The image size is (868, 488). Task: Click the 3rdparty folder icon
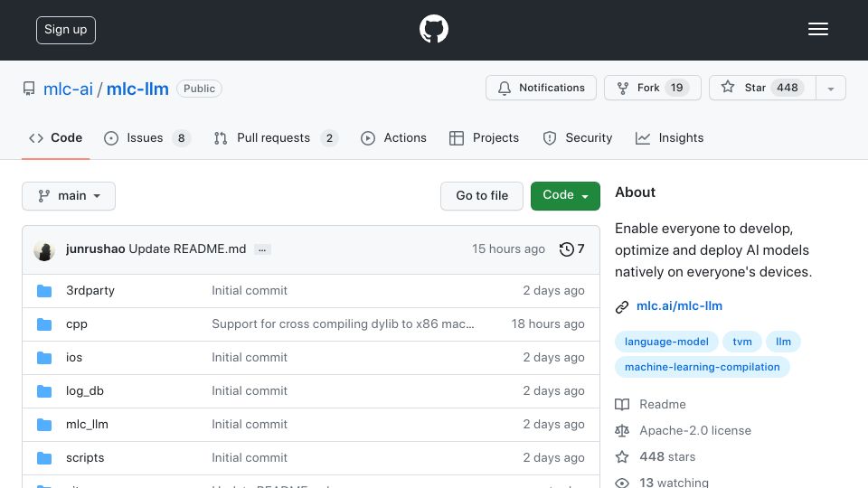[44, 291]
